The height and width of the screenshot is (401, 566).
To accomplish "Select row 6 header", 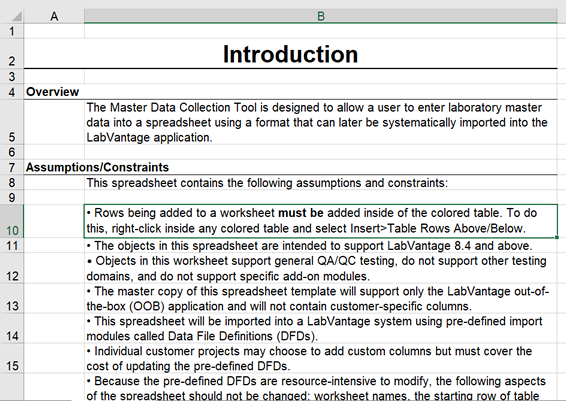I will (12, 152).
